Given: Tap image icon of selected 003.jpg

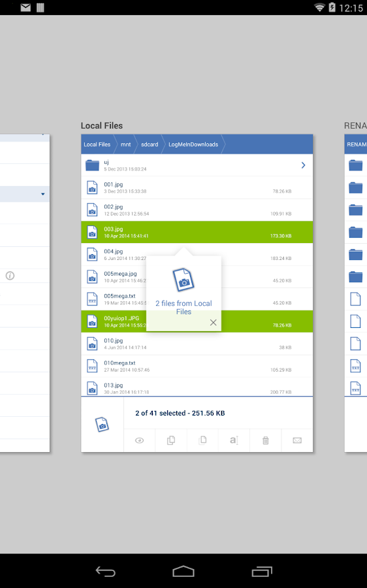Looking at the screenshot, I should 92,232.
